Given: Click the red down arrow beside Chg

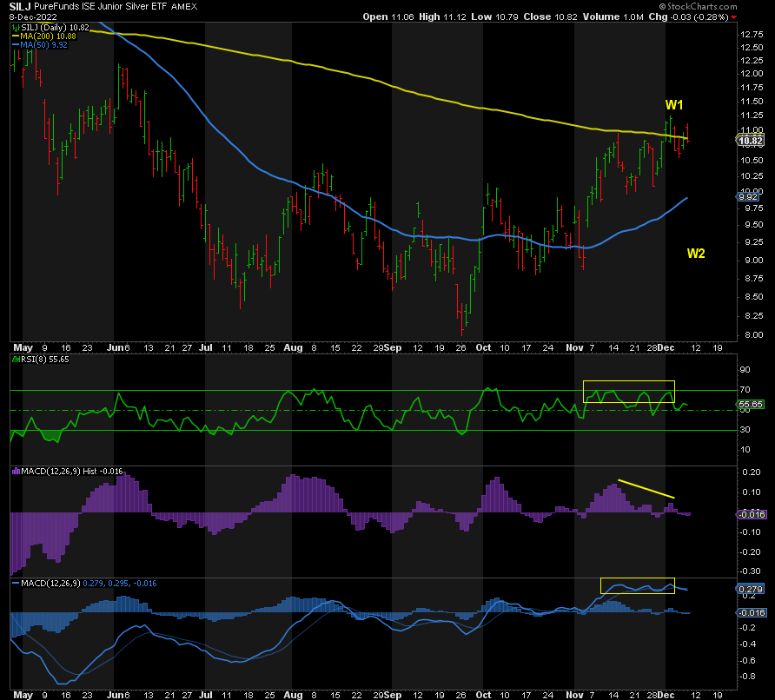Looking at the screenshot, I should click(x=733, y=17).
